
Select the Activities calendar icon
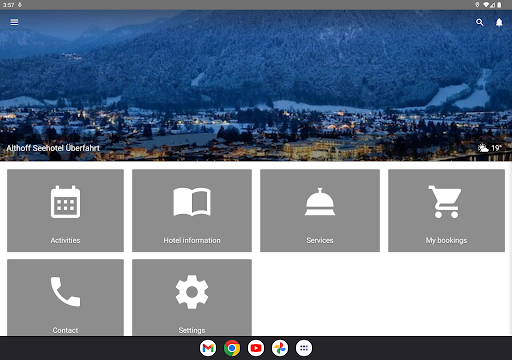pyautogui.click(x=65, y=202)
